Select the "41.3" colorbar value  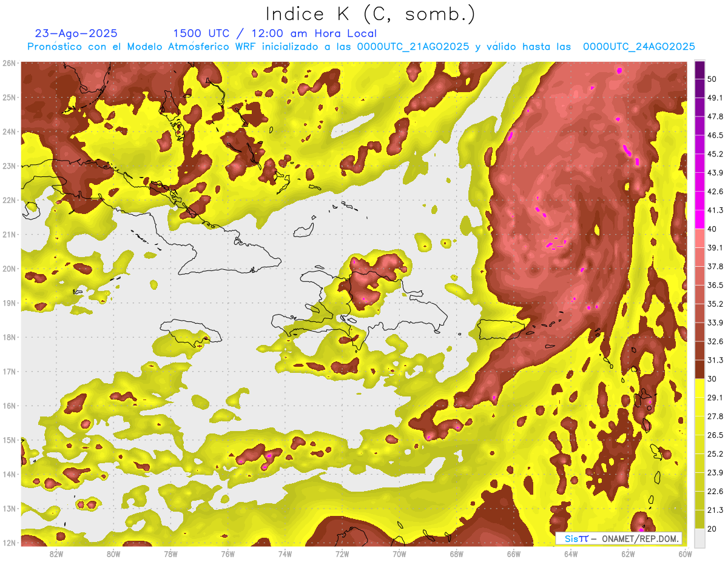tap(715, 210)
